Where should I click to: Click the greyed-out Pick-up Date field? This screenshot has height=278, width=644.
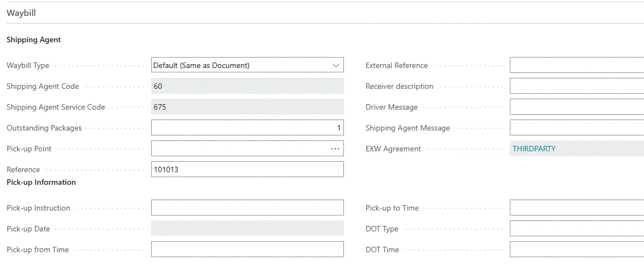coord(247,229)
